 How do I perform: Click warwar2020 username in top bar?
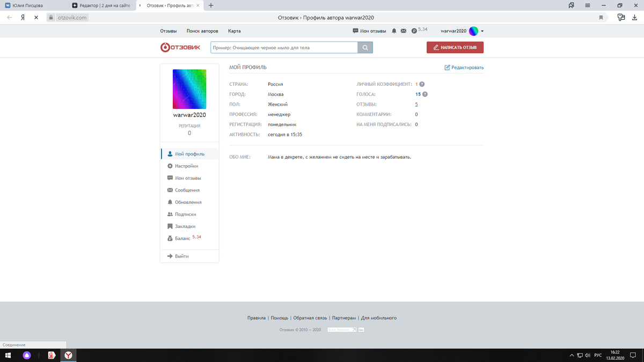[453, 31]
